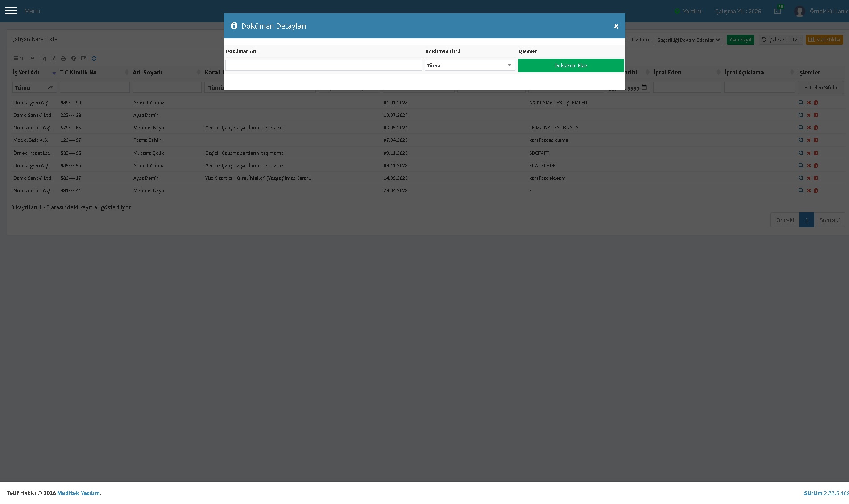Close the Doküman Detayları dialog
Viewport: 849px width, 504px height.
[x=616, y=26]
